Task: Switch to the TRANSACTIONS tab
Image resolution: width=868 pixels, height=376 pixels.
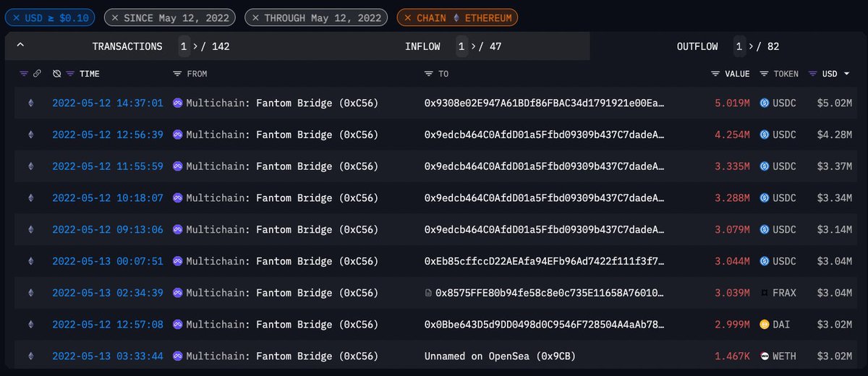Action: (x=127, y=46)
